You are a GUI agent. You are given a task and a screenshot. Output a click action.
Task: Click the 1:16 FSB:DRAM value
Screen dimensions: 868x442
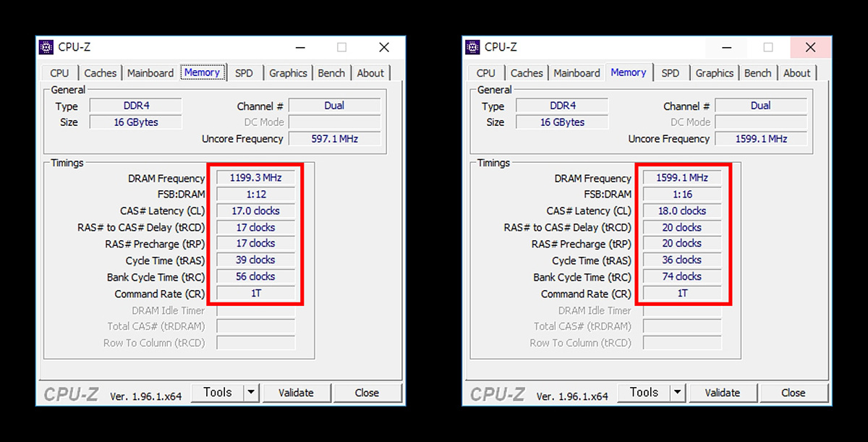(682, 194)
